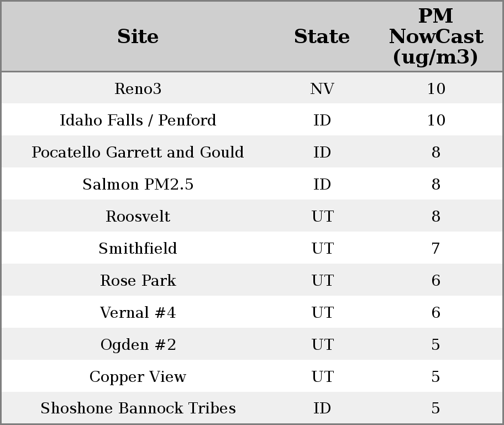
Task: Click Smithfield's NowCast value of 7
Action: point(435,249)
